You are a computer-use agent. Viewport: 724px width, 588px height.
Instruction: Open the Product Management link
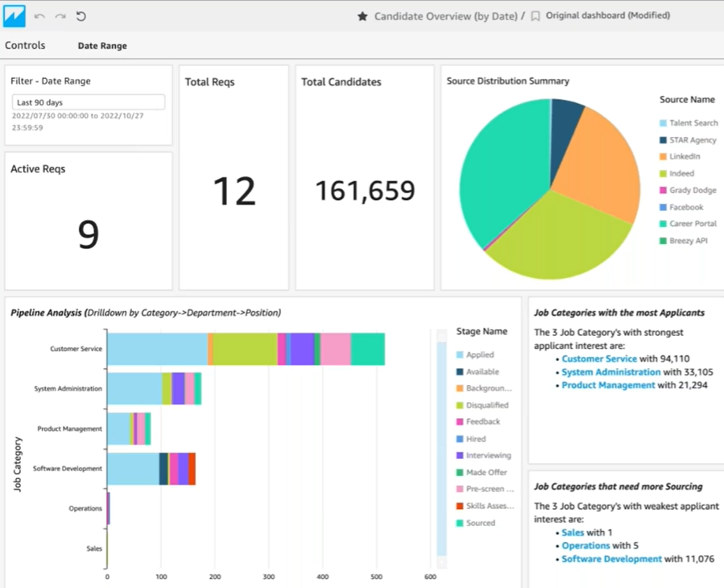coord(608,385)
